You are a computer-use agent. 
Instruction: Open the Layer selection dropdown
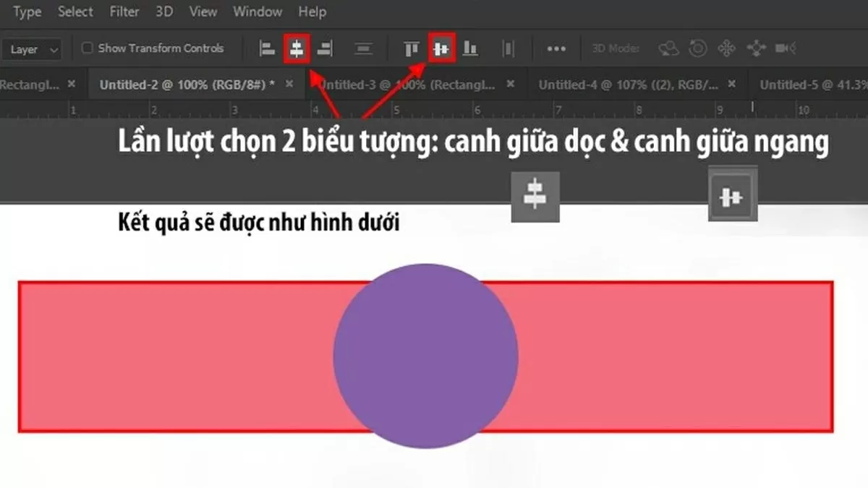(x=33, y=49)
